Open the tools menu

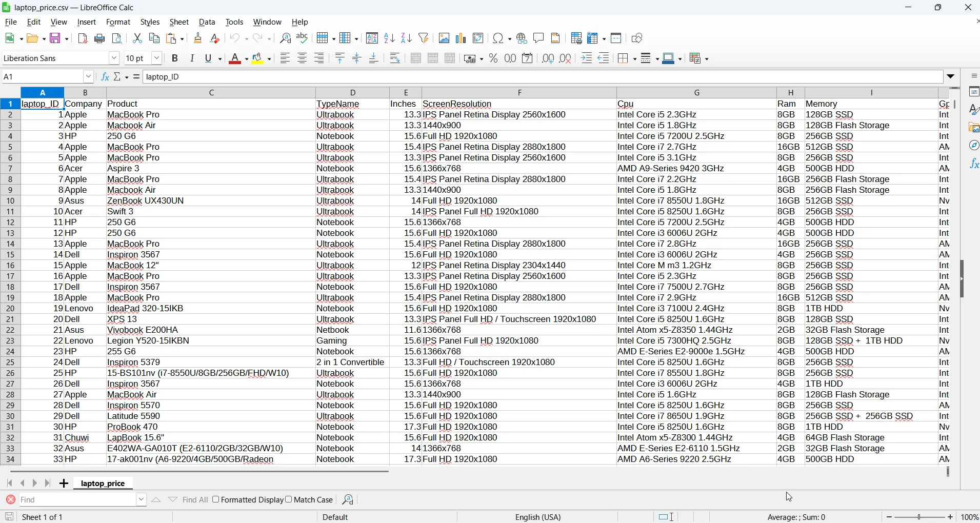pyautogui.click(x=235, y=23)
